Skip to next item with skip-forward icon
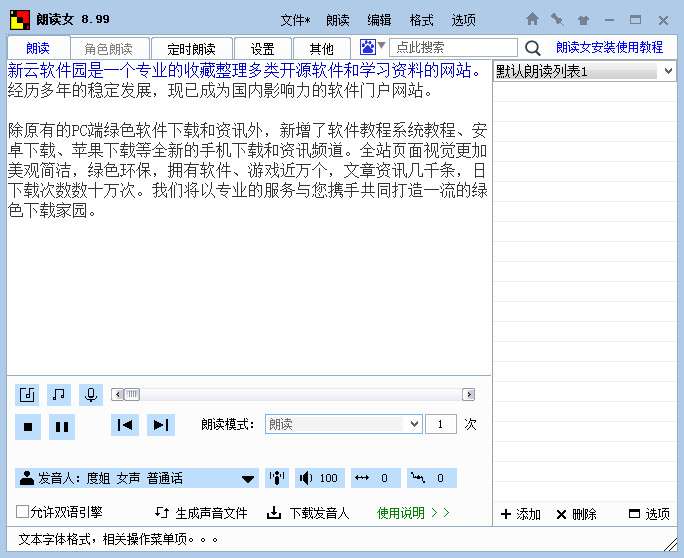Screen dimensions: 684x558 coord(160,425)
